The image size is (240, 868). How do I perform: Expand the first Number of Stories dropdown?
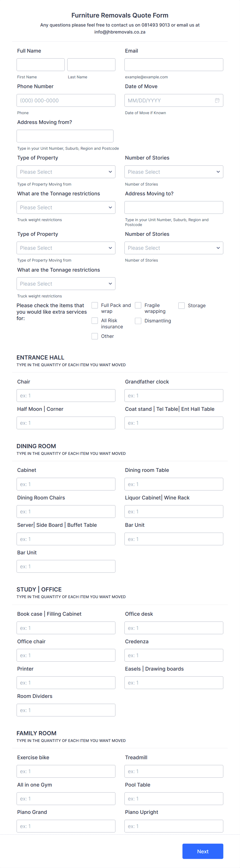(174, 172)
